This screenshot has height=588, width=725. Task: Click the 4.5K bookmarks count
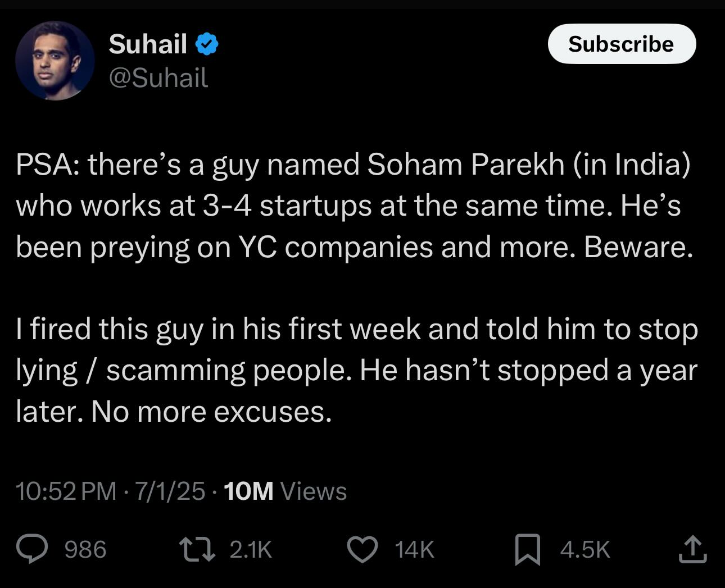click(x=585, y=549)
